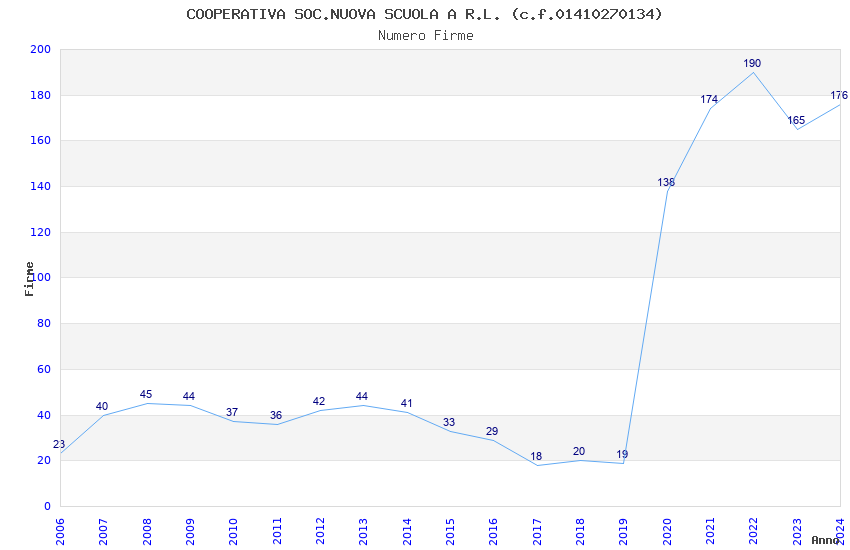Viewport: 850px width, 550px height.
Task: Select data label 36 for 2011
Action: point(276,416)
